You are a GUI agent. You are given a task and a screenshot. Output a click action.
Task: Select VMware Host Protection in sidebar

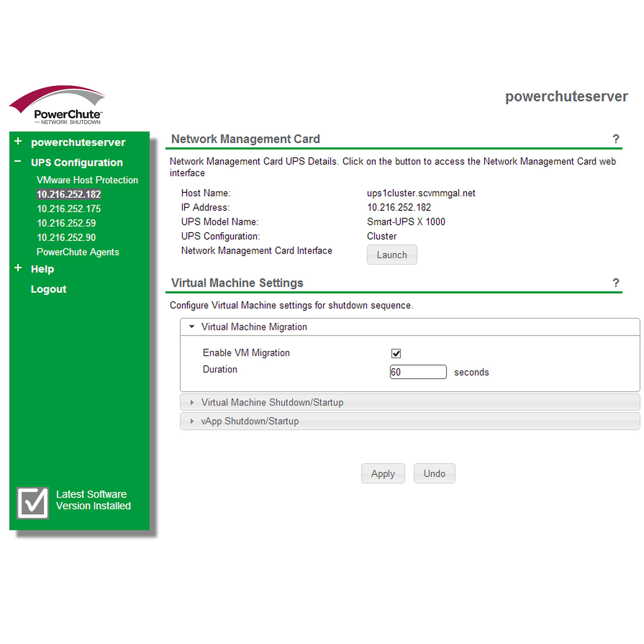tap(87, 180)
